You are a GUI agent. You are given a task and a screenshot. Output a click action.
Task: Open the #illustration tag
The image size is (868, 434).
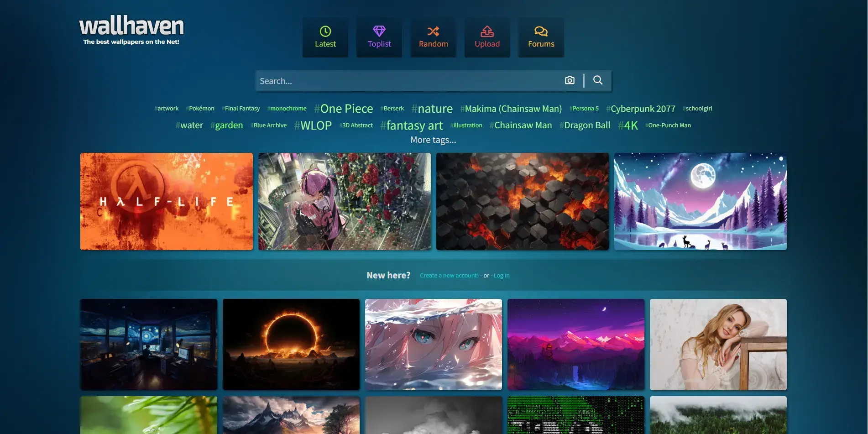click(x=466, y=125)
